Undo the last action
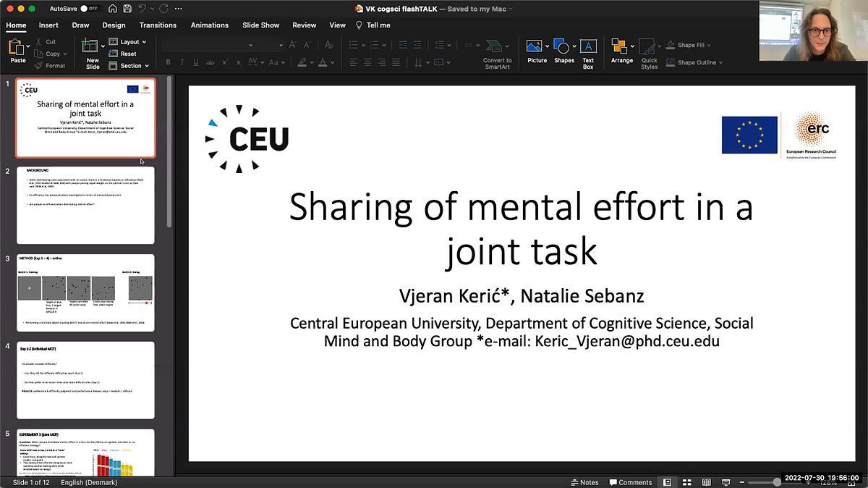The image size is (868, 488). pos(142,9)
